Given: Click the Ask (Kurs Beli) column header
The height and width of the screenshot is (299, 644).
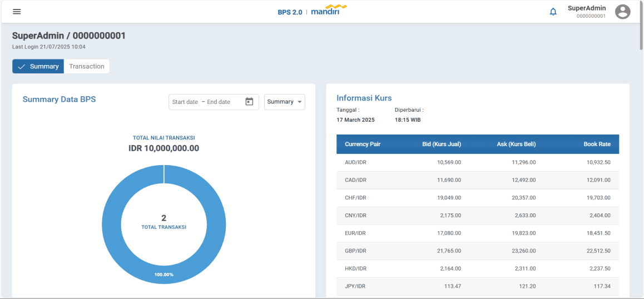Looking at the screenshot, I should point(516,144).
